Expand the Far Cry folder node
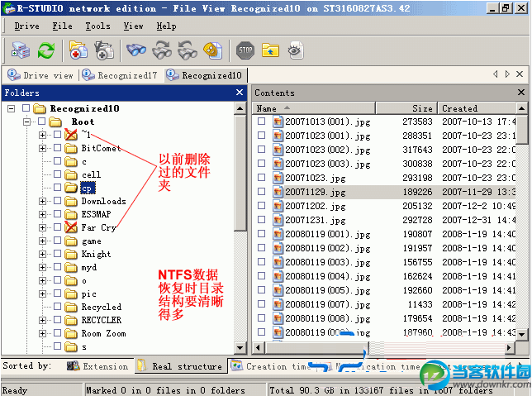Image resolution: width=532 pixels, height=396 pixels. point(42,228)
